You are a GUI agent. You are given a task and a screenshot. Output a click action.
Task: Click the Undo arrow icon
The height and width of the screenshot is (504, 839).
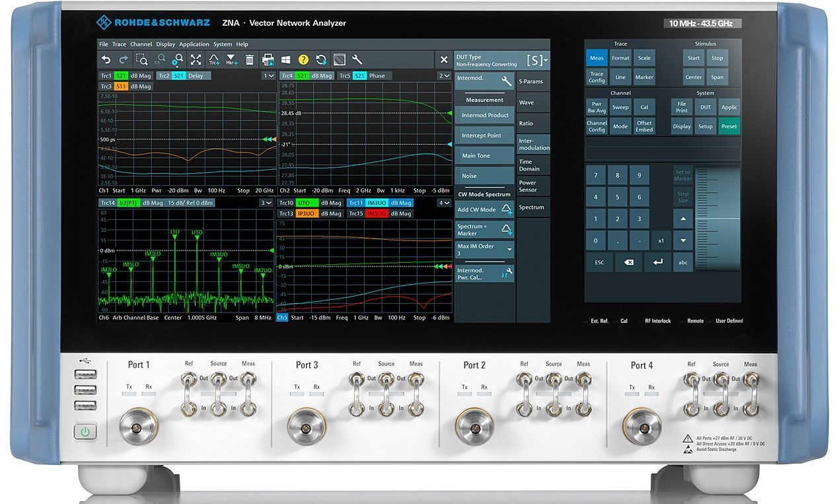106,59
